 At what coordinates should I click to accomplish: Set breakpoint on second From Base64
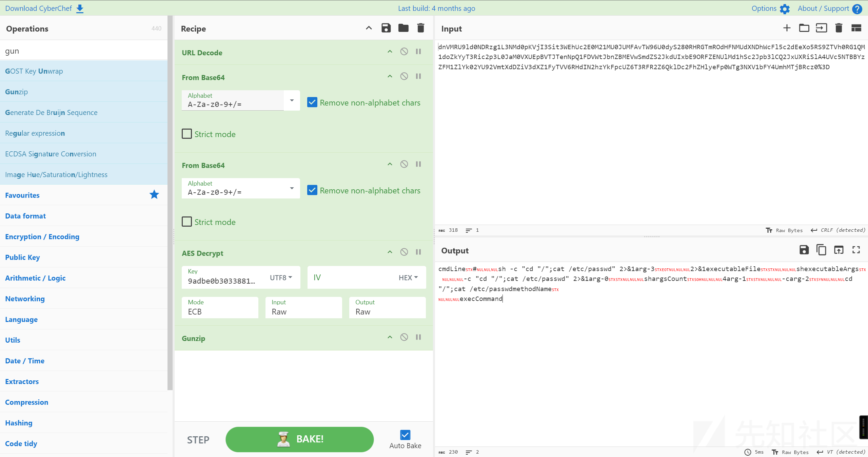click(x=418, y=164)
